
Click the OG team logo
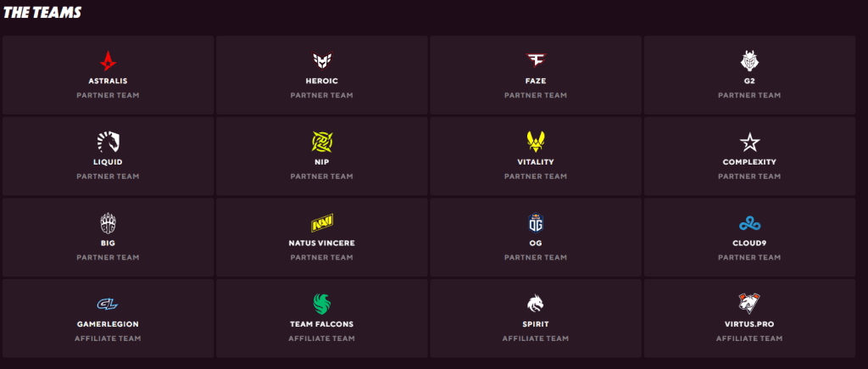tap(536, 223)
